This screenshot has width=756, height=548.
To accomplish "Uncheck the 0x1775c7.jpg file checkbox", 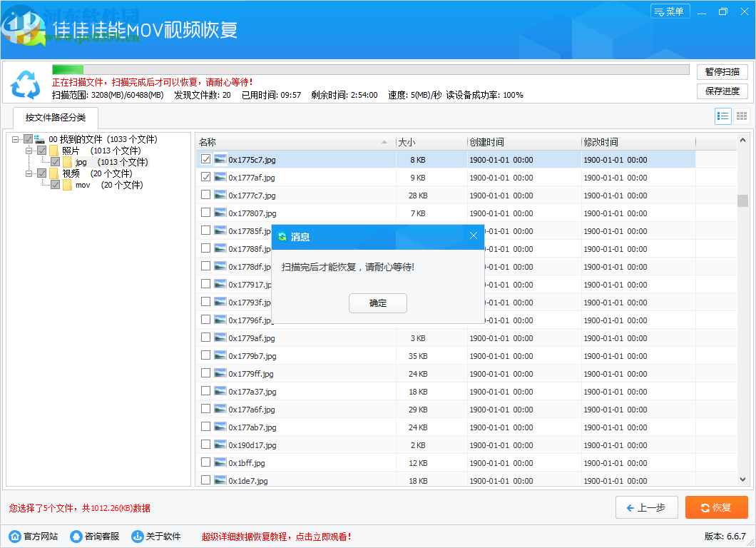I will click(x=205, y=160).
